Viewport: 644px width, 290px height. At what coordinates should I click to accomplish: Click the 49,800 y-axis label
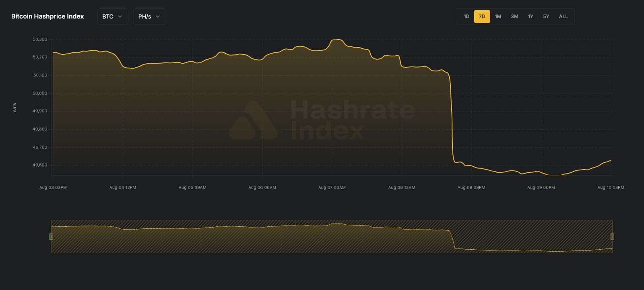point(40,129)
